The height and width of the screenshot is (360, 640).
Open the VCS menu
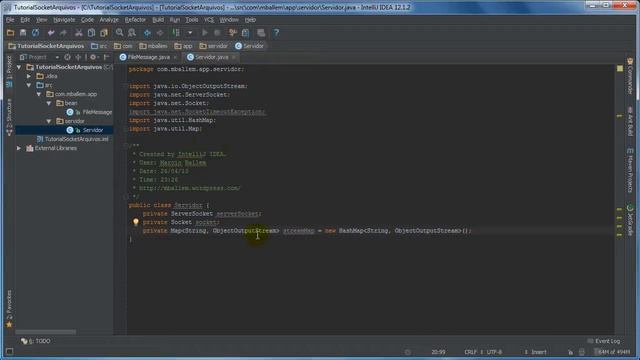click(209, 20)
